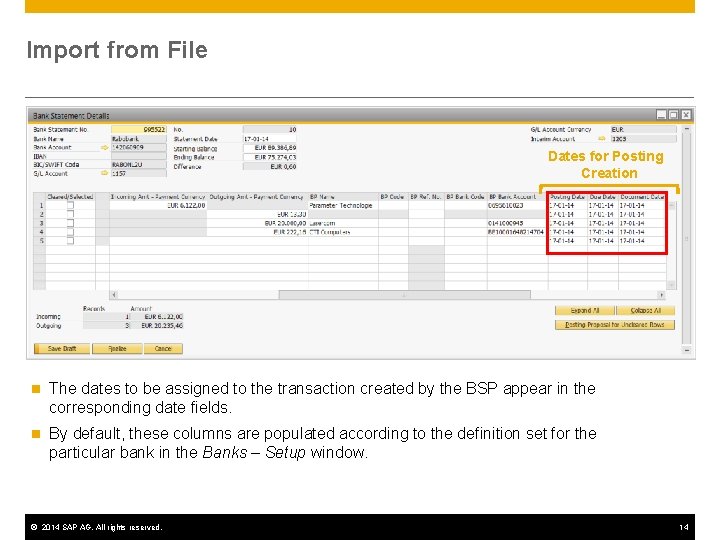Click the BP Ref. No. column header
Screen dimensions: 720x540
coord(426,197)
